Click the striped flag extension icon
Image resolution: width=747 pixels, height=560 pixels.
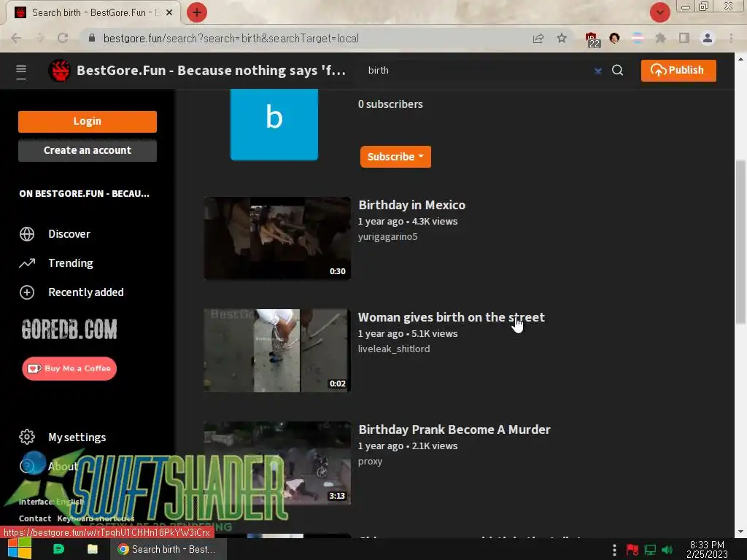pos(638,38)
